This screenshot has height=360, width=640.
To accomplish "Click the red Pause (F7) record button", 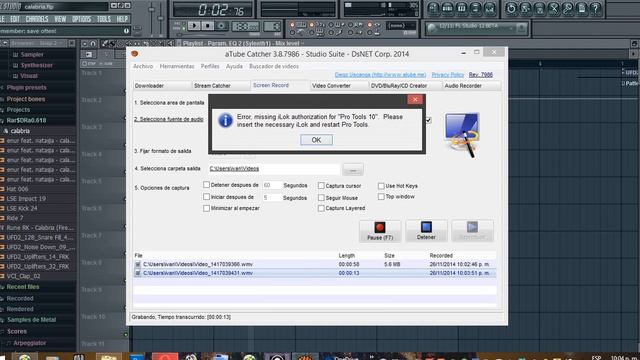I will tap(380, 231).
